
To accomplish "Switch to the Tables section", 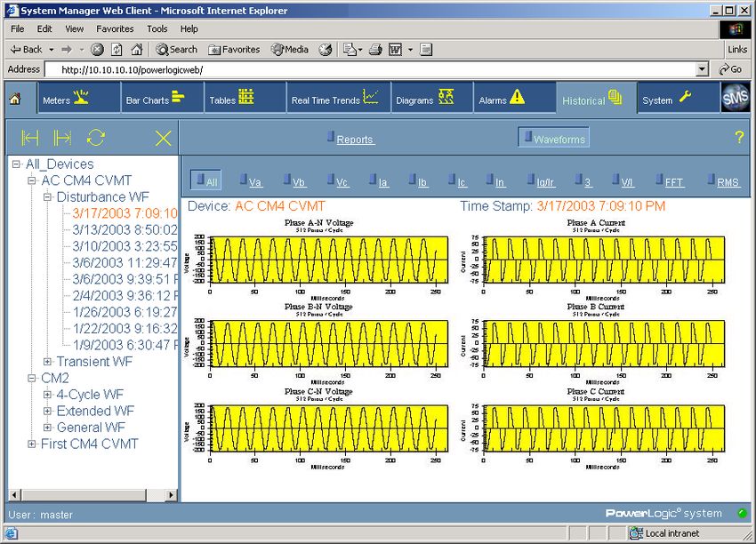I will point(245,98).
